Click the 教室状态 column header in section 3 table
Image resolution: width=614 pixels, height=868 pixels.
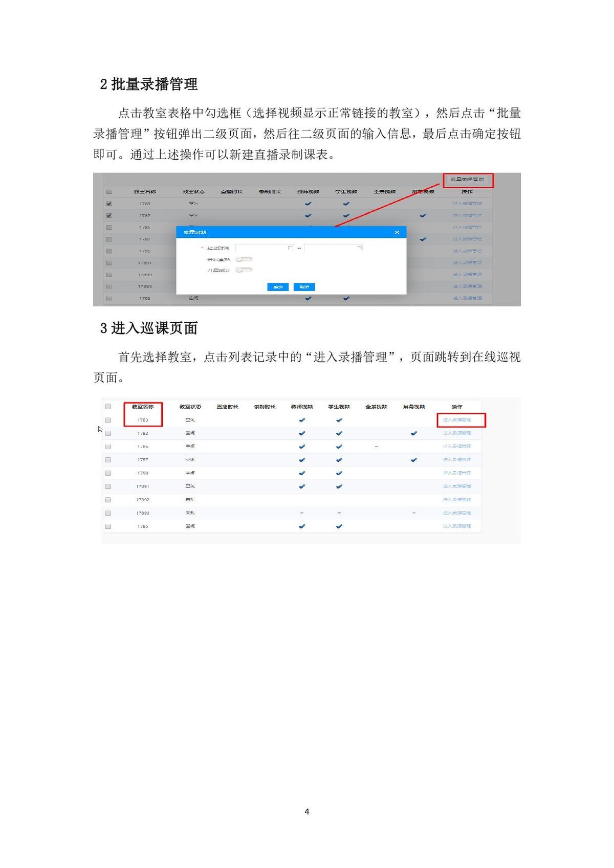(x=190, y=407)
